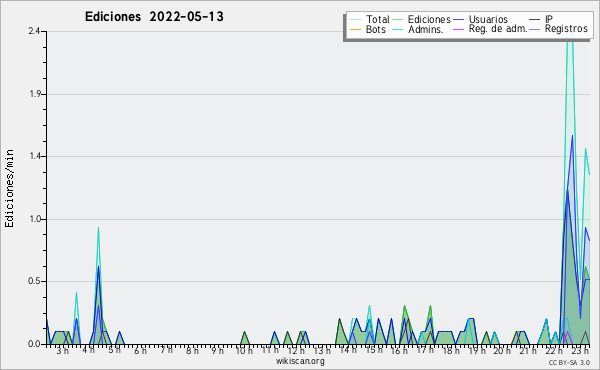Click the '8 h' x-axis label

[x=192, y=351]
